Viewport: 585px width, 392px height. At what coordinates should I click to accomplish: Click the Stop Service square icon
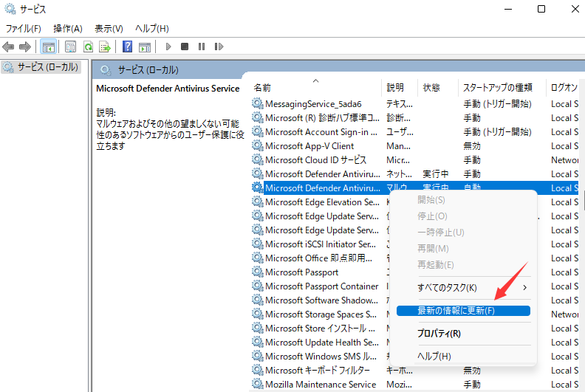click(x=185, y=47)
